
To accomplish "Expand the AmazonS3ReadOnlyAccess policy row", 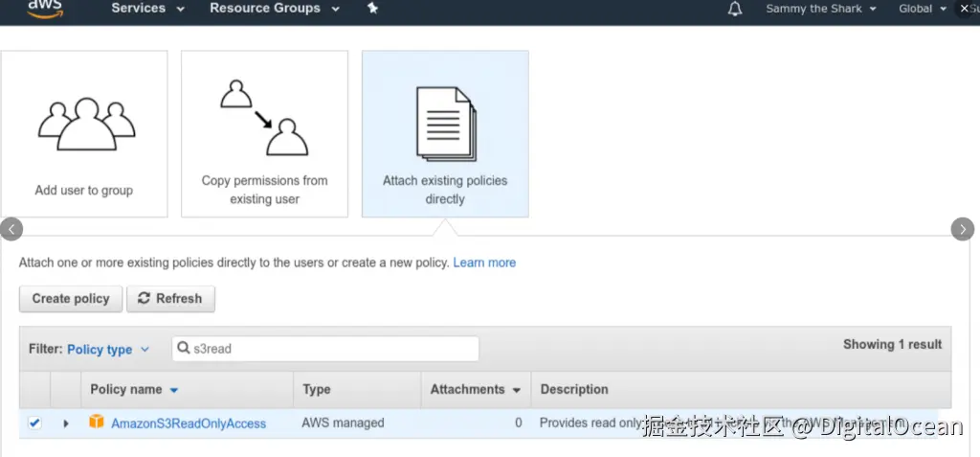I will pos(66,423).
